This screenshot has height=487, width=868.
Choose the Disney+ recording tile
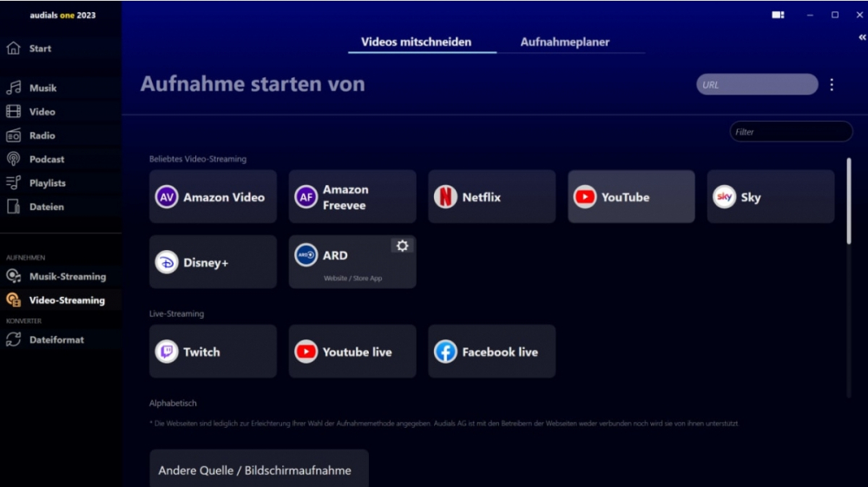click(x=213, y=262)
